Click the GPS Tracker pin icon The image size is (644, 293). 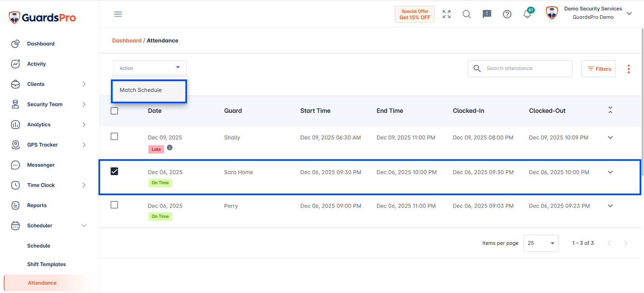15,145
